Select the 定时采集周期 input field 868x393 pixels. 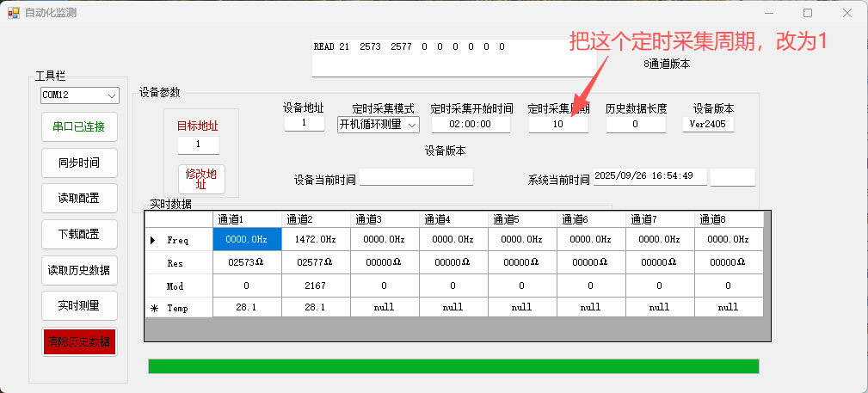[x=557, y=125]
